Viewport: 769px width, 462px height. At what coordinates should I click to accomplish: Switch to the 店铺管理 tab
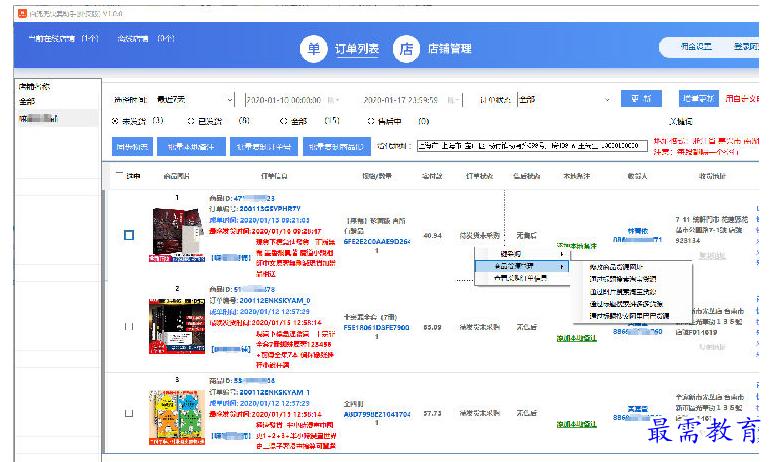click(x=450, y=49)
